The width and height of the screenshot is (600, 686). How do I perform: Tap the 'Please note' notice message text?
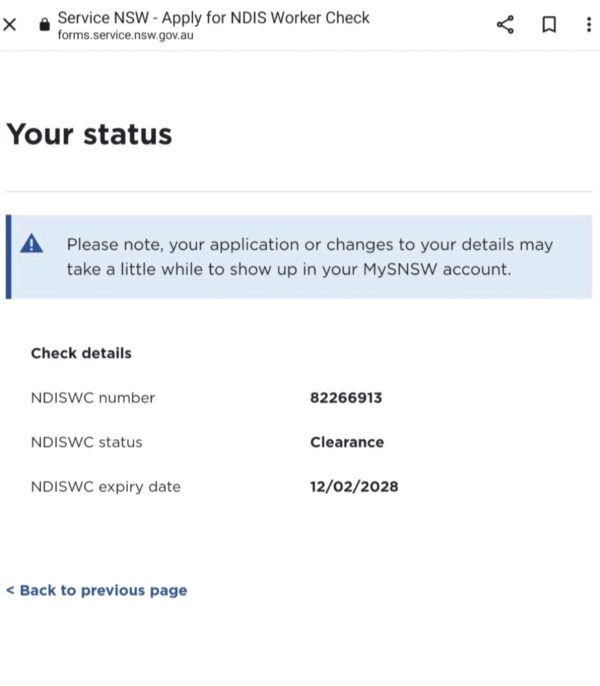[309, 257]
